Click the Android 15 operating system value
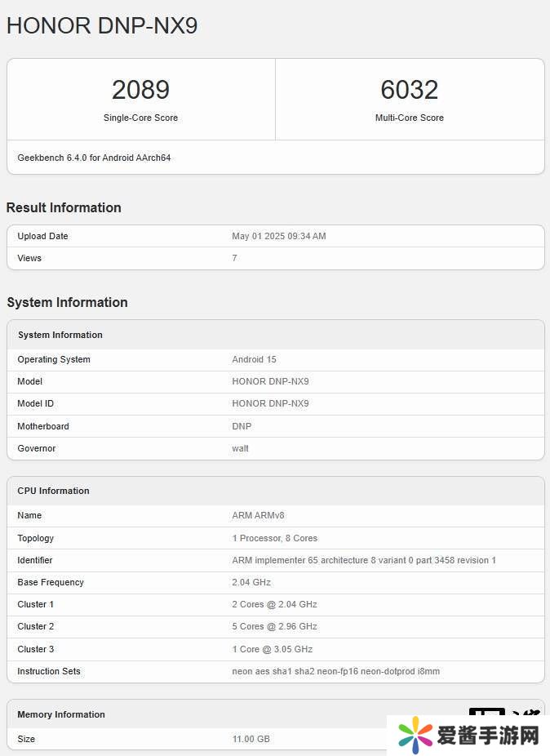Screen dimensions: 550x756 point(255,359)
